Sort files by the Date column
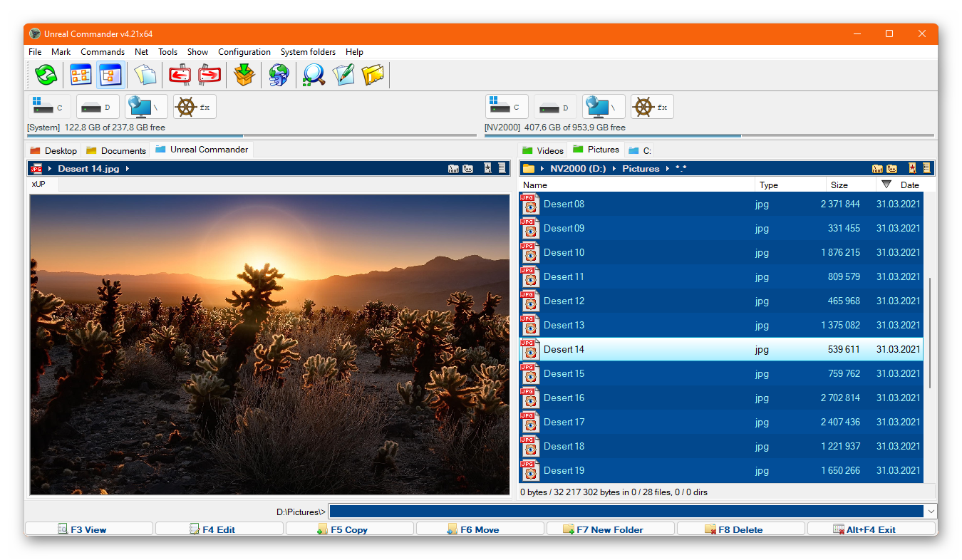 click(906, 185)
